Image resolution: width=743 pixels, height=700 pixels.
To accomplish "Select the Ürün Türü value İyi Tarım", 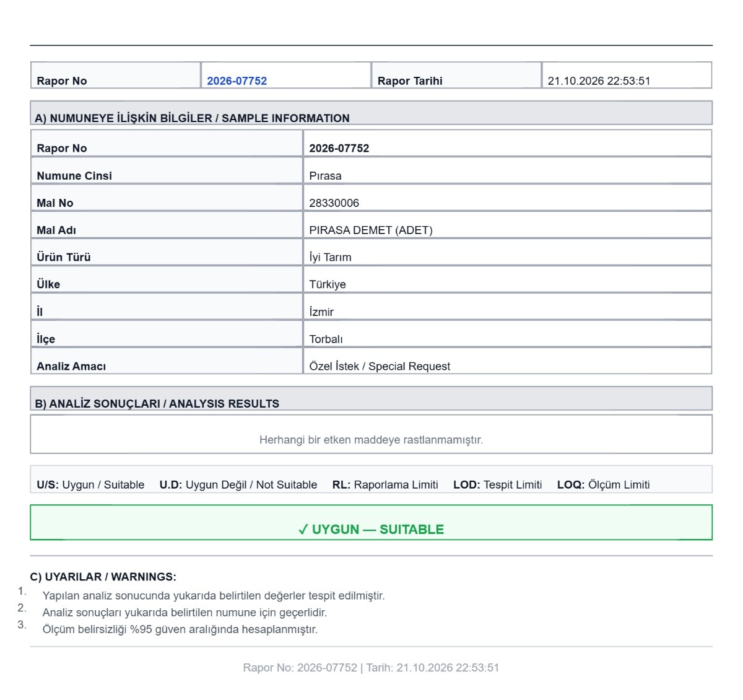I will pos(330,257).
